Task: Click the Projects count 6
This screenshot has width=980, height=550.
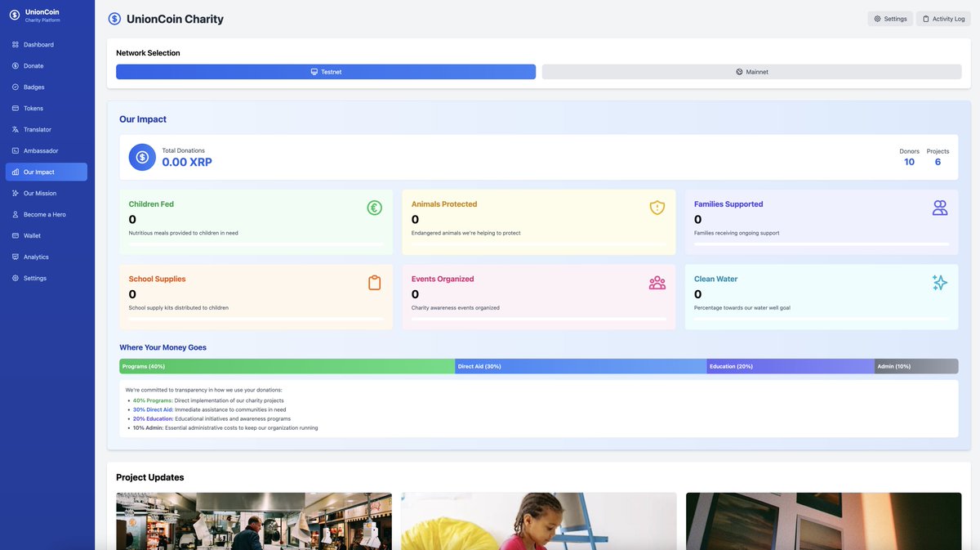Action: 938,162
